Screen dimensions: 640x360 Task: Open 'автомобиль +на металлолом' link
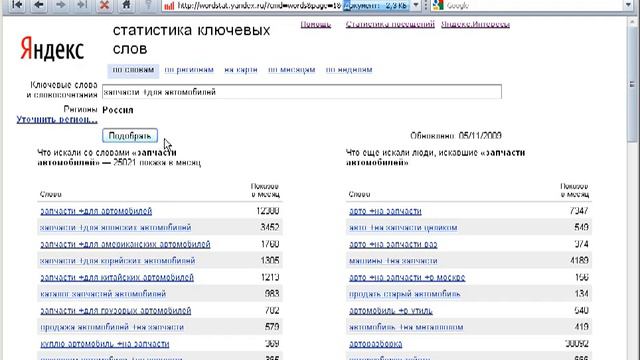pyautogui.click(x=406, y=327)
